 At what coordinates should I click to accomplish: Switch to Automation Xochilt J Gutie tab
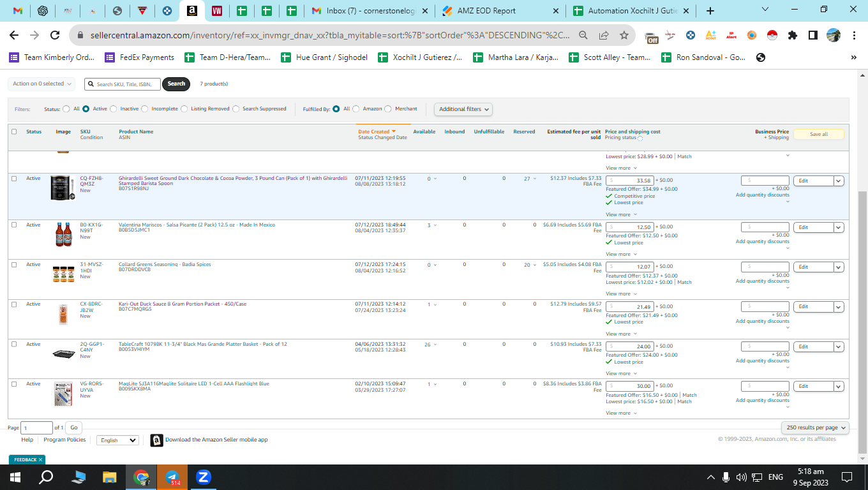(x=632, y=11)
